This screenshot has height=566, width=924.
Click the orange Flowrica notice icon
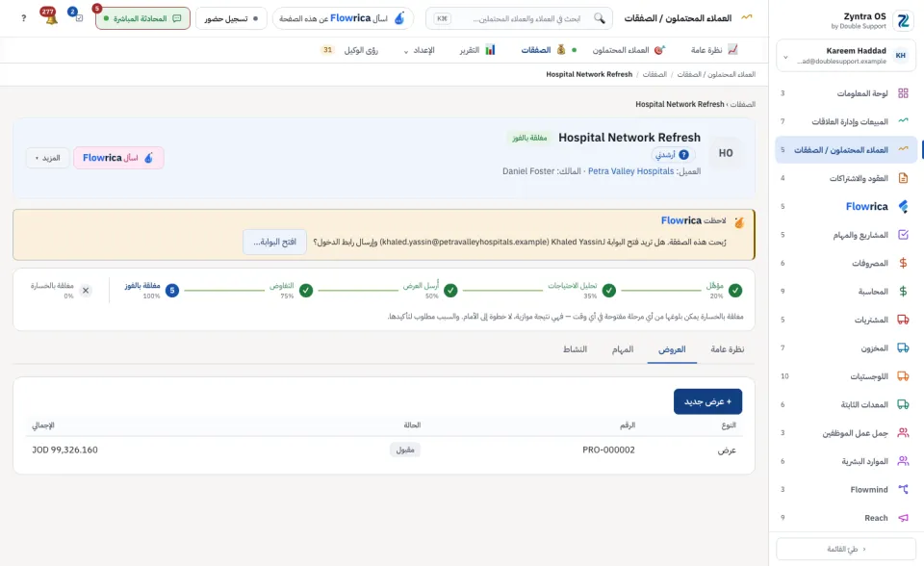pos(739,221)
